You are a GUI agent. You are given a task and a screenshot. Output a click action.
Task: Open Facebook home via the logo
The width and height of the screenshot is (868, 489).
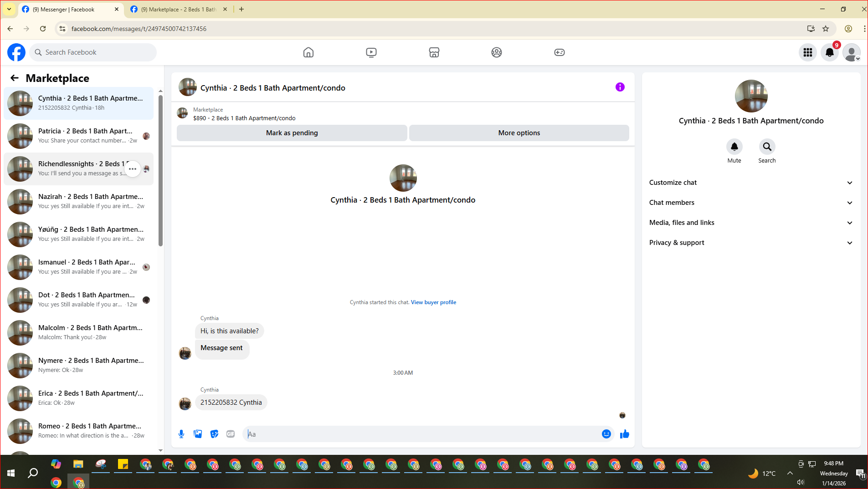point(16,52)
